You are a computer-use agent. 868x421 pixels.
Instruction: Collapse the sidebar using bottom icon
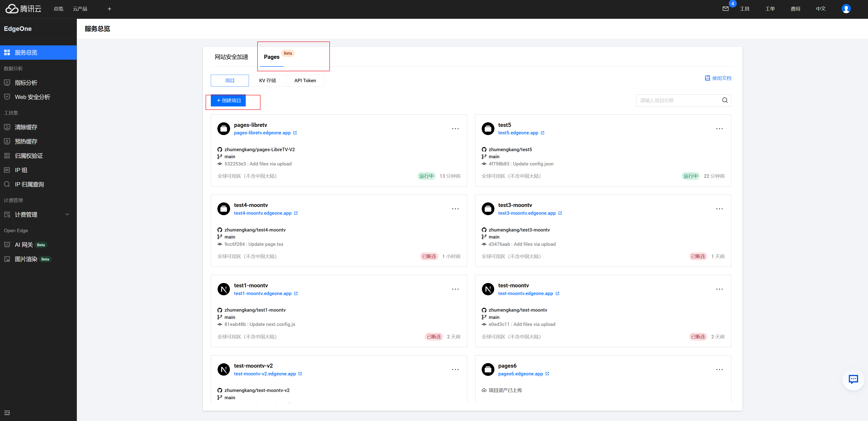pos(7,413)
